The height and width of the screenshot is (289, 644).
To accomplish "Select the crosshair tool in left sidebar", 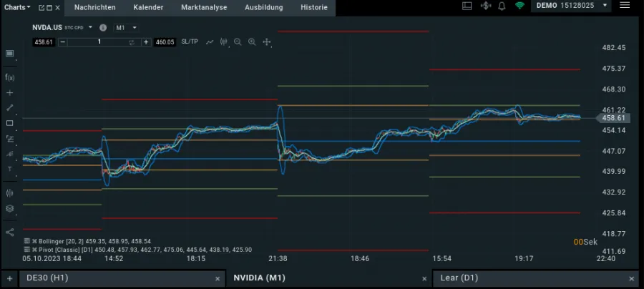I will (9, 93).
